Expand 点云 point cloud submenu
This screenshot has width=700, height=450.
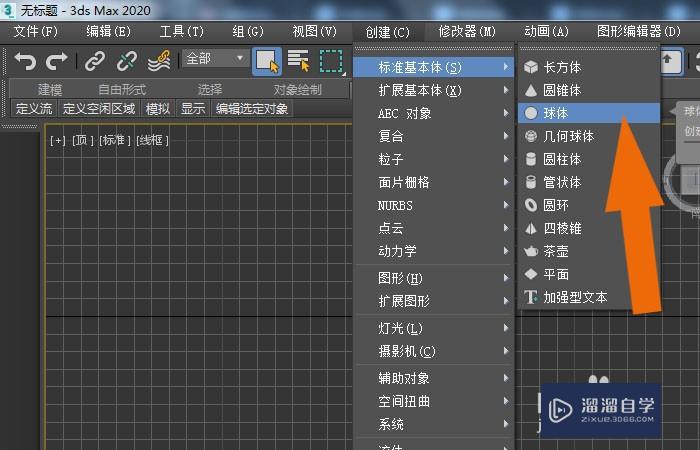click(433, 229)
